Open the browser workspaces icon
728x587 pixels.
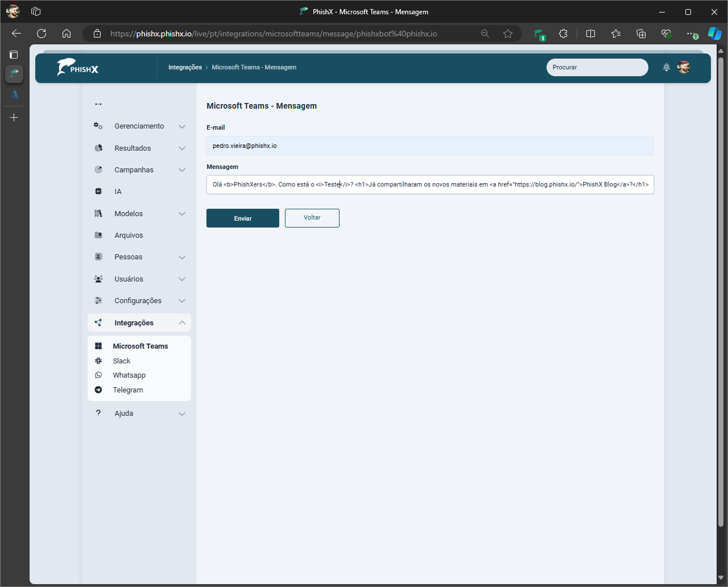[36, 11]
